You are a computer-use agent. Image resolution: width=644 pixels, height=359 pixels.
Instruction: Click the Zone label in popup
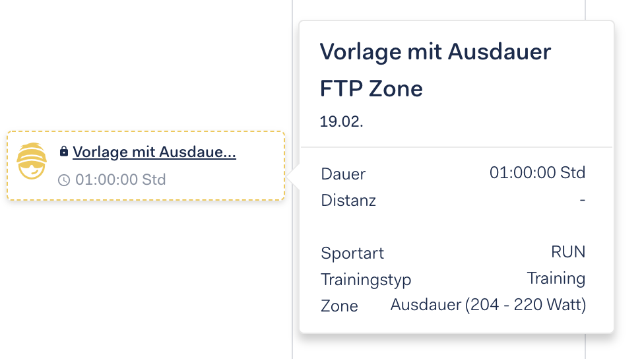pos(339,306)
